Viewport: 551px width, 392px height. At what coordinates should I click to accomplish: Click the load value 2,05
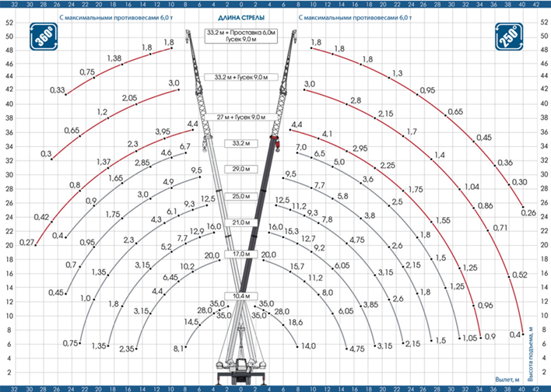click(x=130, y=98)
